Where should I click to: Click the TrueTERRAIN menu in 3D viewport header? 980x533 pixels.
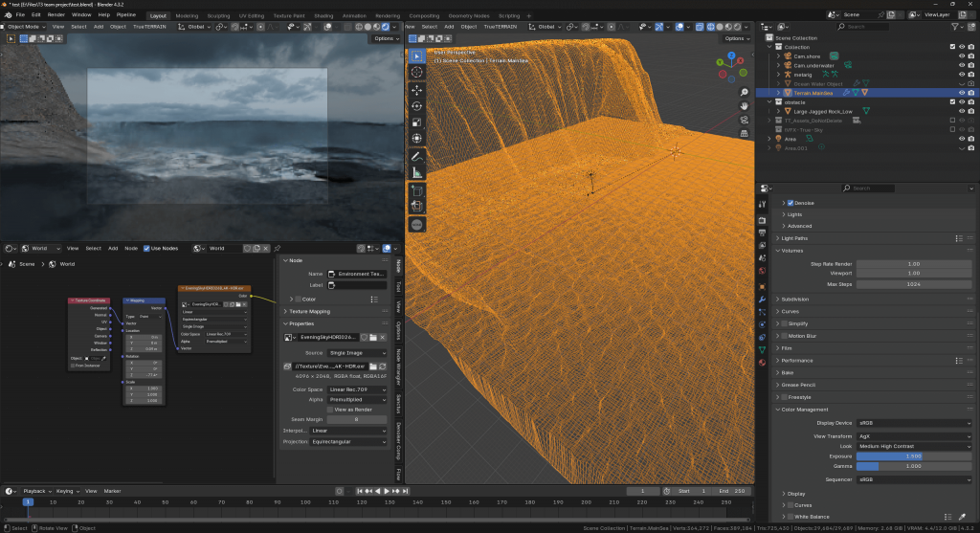[x=502, y=27]
